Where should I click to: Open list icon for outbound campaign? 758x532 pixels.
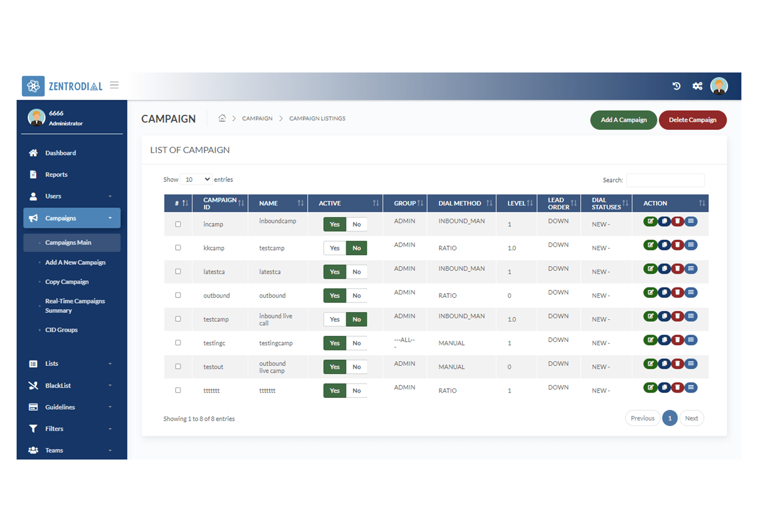[x=691, y=292]
